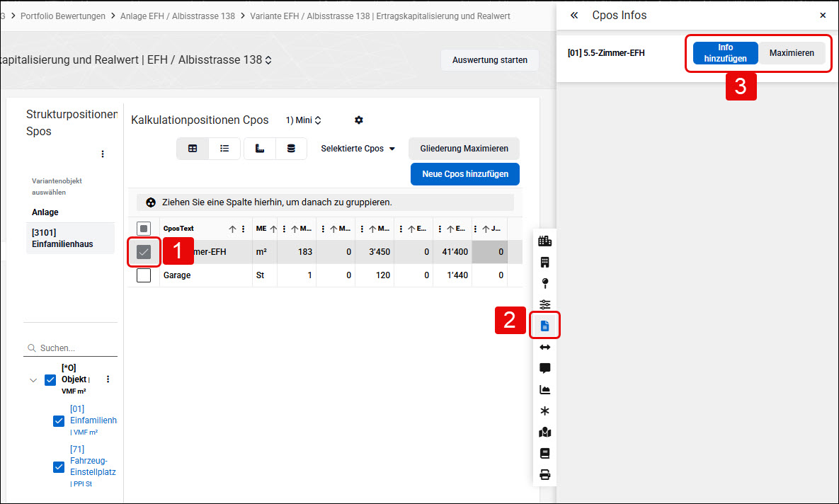
Task: Check the Garage row checkbox
Action: pos(144,275)
